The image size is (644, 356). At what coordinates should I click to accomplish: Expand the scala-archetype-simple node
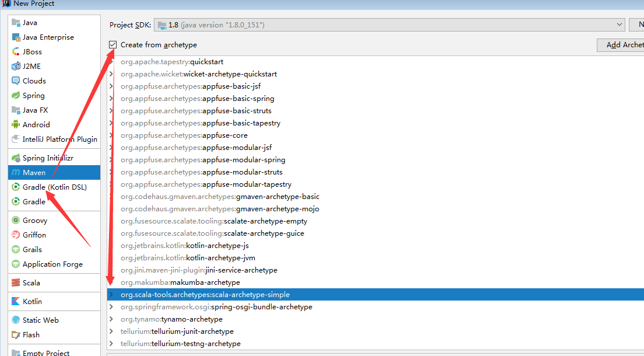pos(111,295)
